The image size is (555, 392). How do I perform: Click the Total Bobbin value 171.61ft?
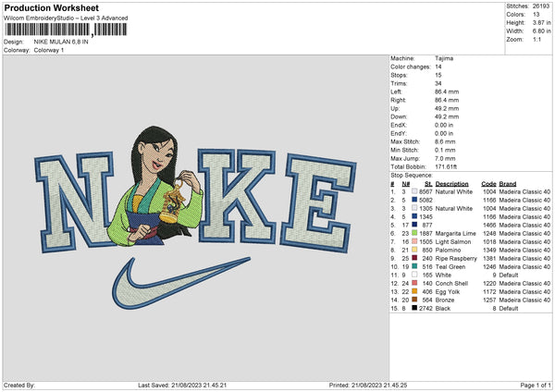click(x=446, y=166)
